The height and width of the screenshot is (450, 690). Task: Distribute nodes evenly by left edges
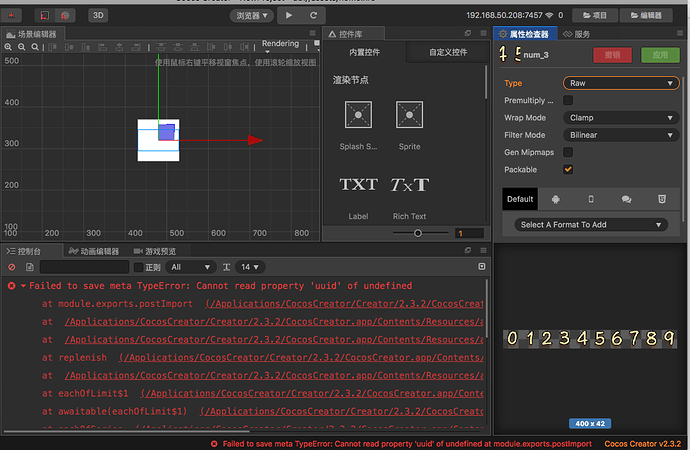[x=211, y=47]
